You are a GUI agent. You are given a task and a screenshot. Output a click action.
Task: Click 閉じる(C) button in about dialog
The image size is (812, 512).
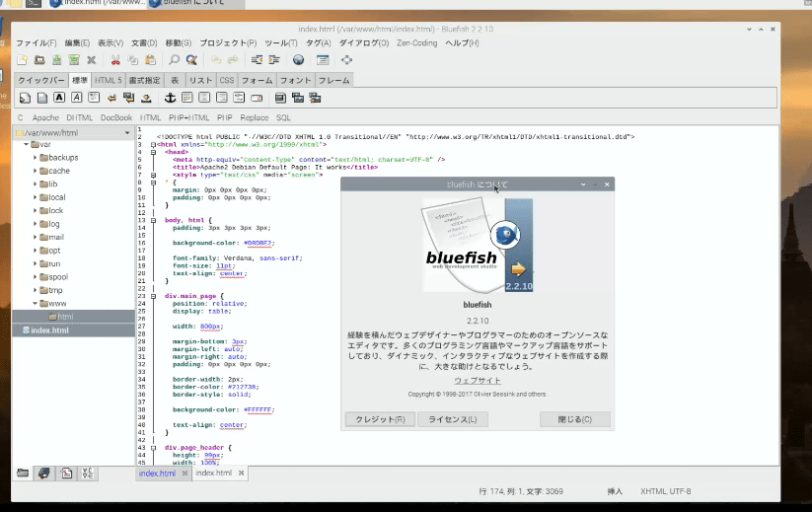click(575, 419)
